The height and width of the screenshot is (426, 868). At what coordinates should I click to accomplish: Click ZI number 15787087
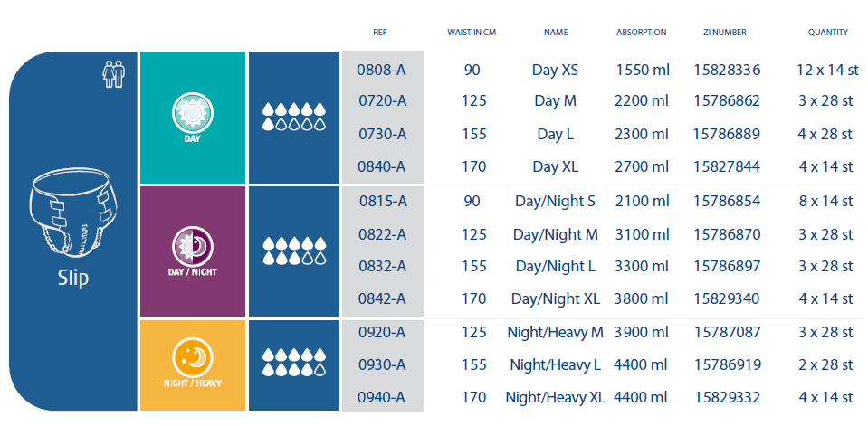727,333
